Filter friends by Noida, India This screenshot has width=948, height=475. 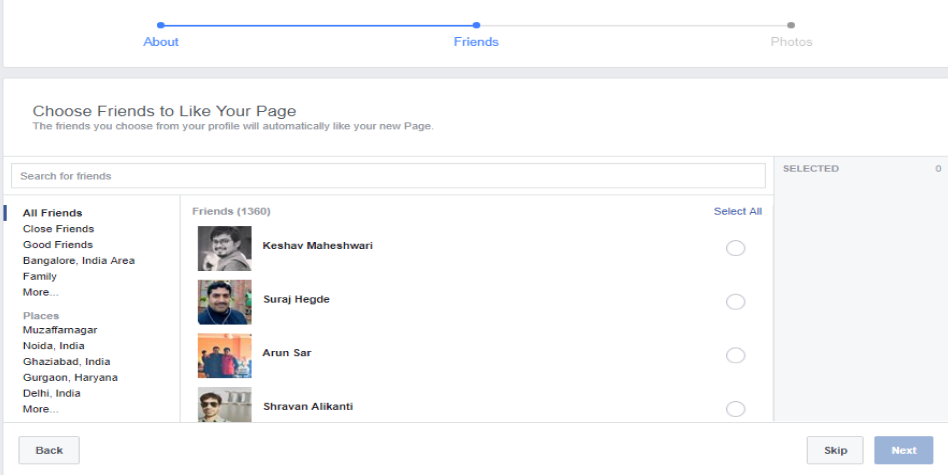tap(54, 346)
